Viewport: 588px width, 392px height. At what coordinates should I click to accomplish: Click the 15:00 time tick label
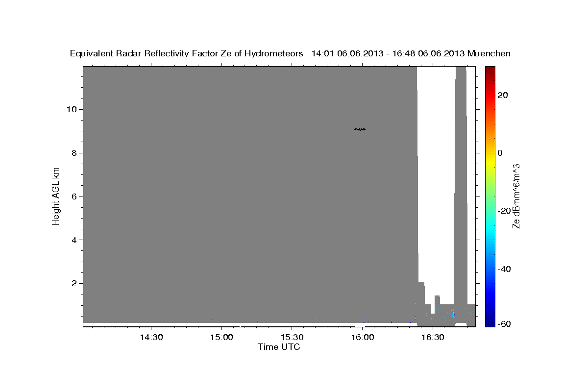tap(221, 338)
